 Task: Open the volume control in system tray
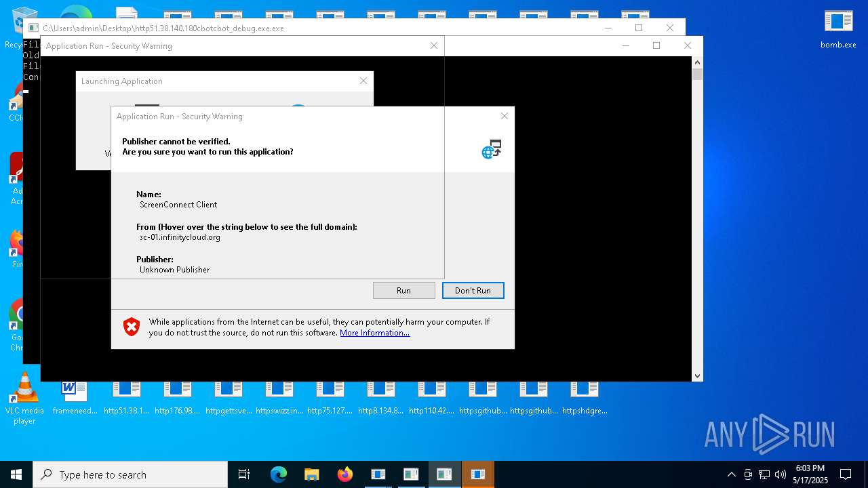click(x=781, y=474)
